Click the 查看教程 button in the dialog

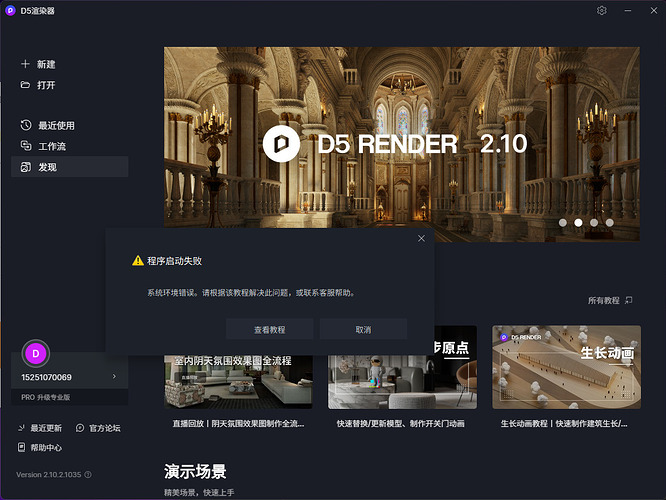pyautogui.click(x=270, y=329)
